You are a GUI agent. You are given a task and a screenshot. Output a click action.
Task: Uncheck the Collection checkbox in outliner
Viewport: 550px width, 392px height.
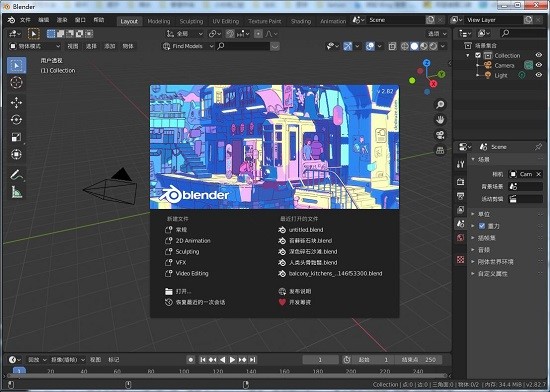tap(478, 55)
